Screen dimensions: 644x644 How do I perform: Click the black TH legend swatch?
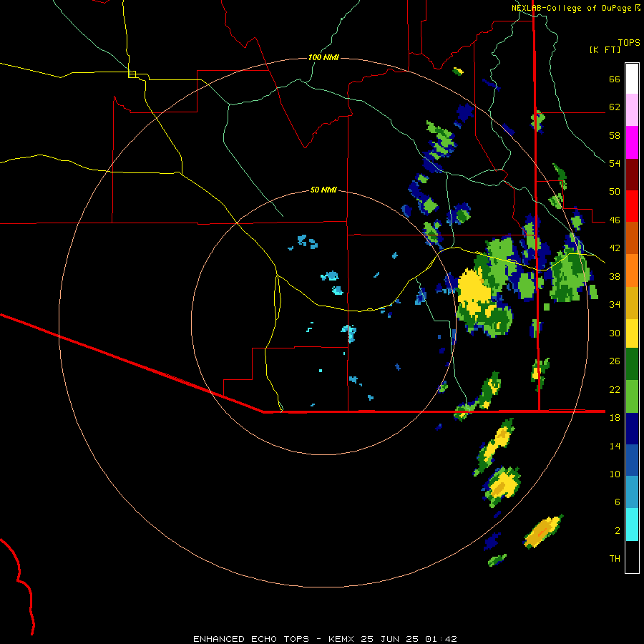(x=632, y=557)
